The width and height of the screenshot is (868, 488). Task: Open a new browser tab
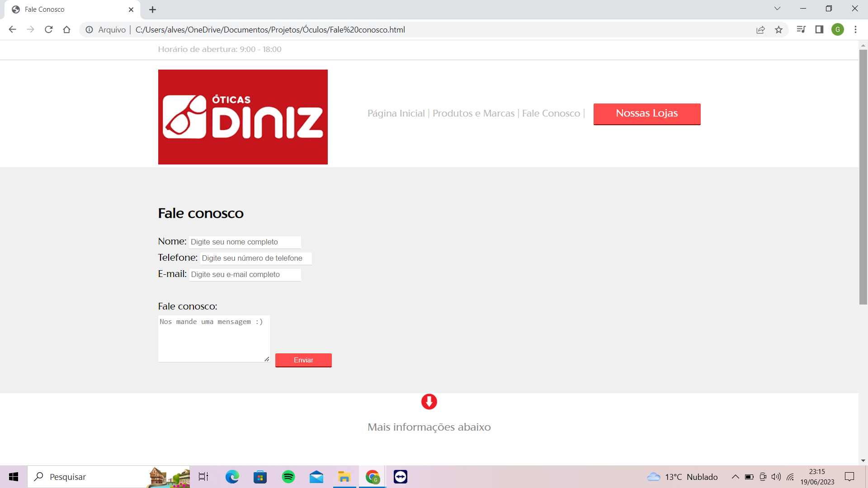coord(153,9)
